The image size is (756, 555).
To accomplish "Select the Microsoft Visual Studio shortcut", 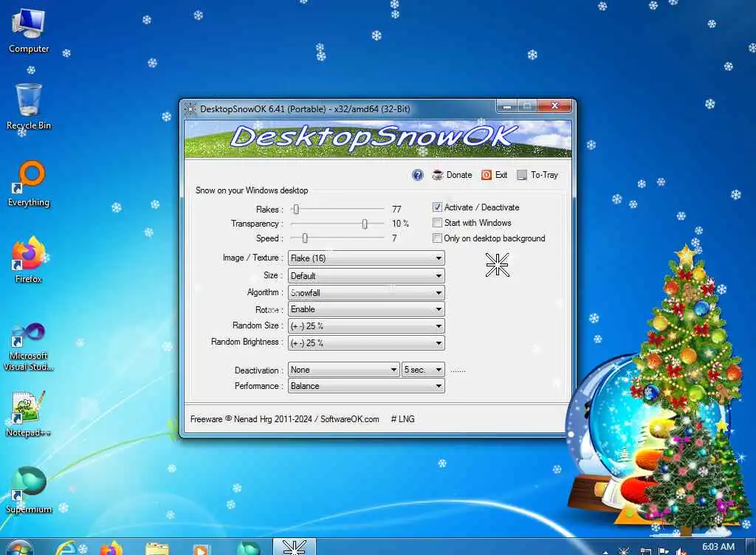I will [x=29, y=347].
